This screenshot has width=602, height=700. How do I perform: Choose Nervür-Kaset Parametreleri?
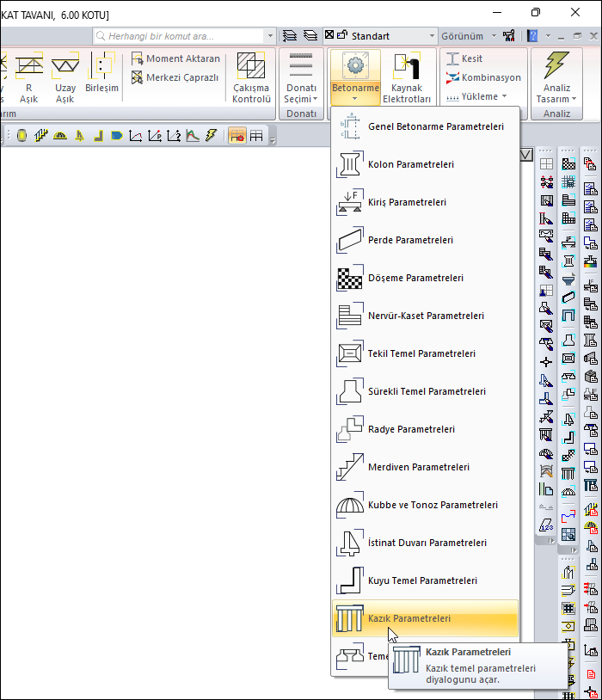[x=425, y=316]
